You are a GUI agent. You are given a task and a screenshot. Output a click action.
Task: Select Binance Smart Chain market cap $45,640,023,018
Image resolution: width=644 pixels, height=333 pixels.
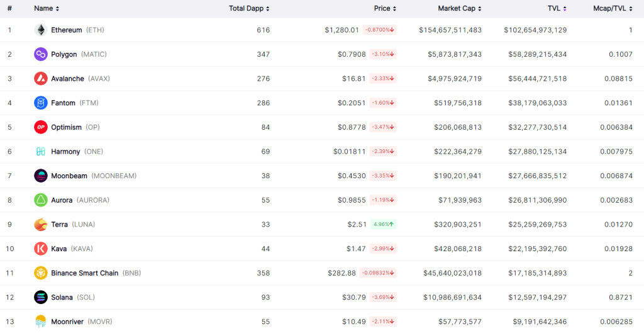click(453, 273)
